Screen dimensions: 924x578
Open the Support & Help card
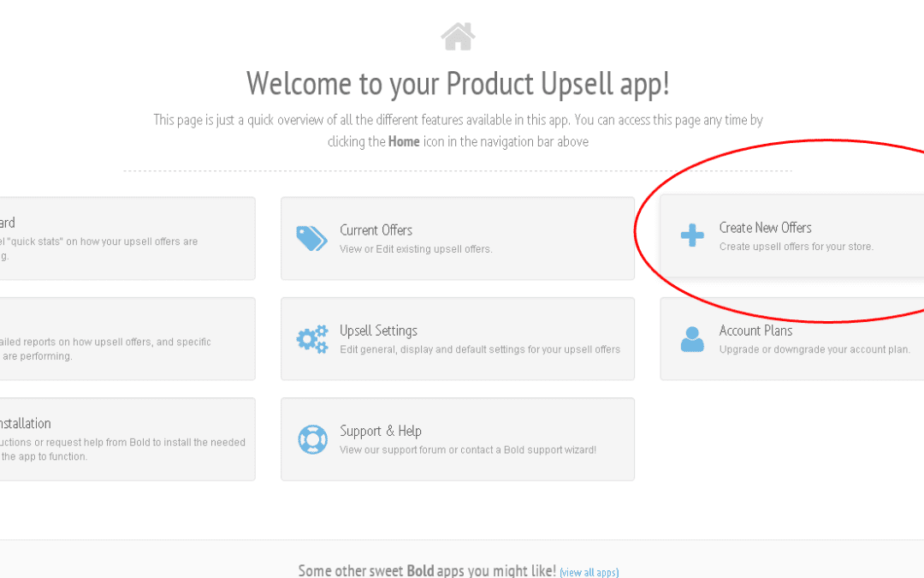click(458, 439)
